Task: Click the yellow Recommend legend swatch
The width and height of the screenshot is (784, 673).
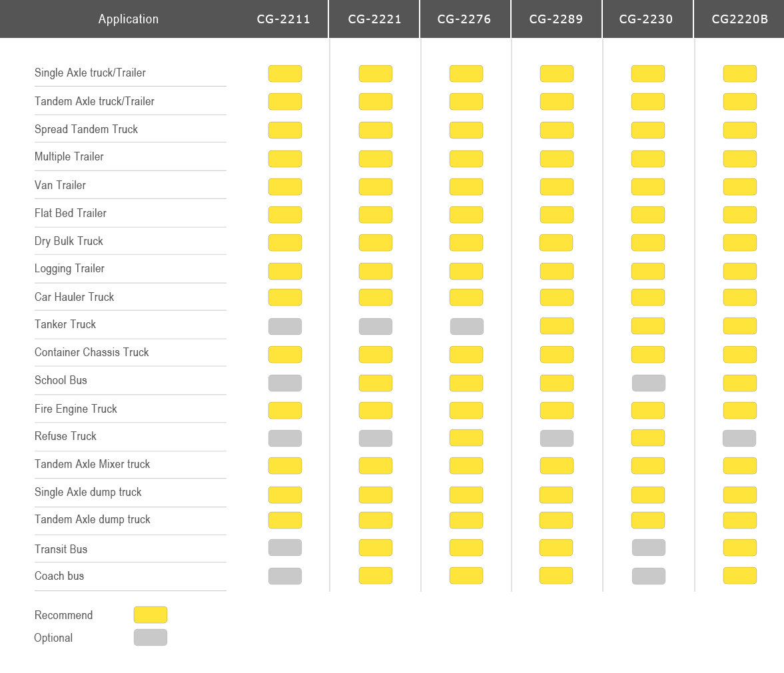Action: (151, 615)
